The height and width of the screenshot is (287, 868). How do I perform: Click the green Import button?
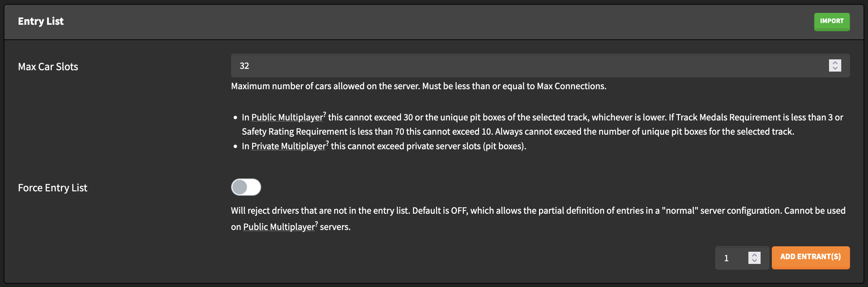(x=831, y=22)
